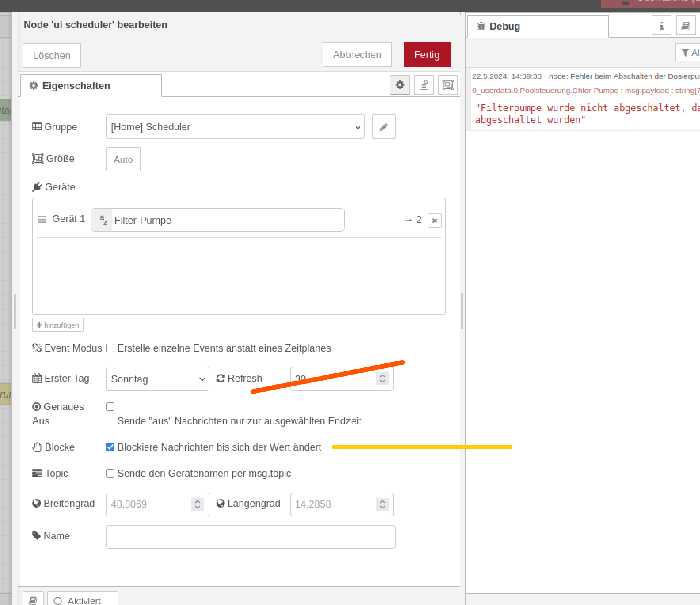Open the help book sidebar tab
This screenshot has width=700, height=605.
686,26
